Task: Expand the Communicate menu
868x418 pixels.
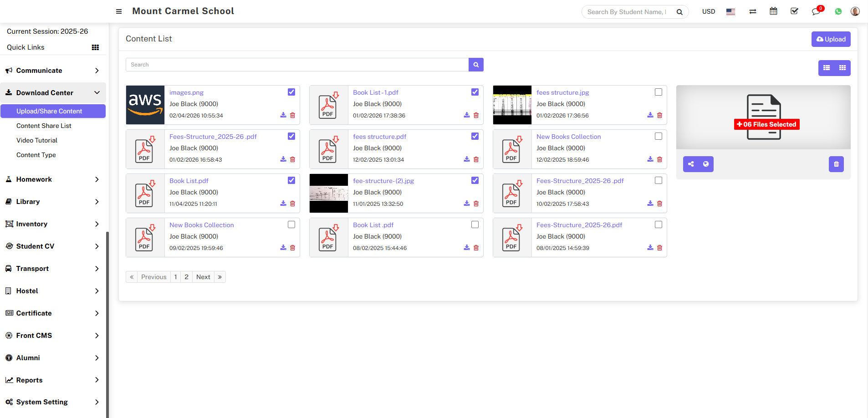Action: 53,71
